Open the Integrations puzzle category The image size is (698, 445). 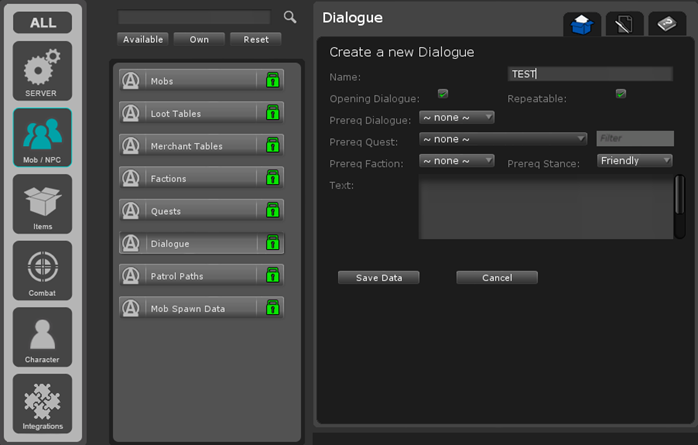pos(42,404)
